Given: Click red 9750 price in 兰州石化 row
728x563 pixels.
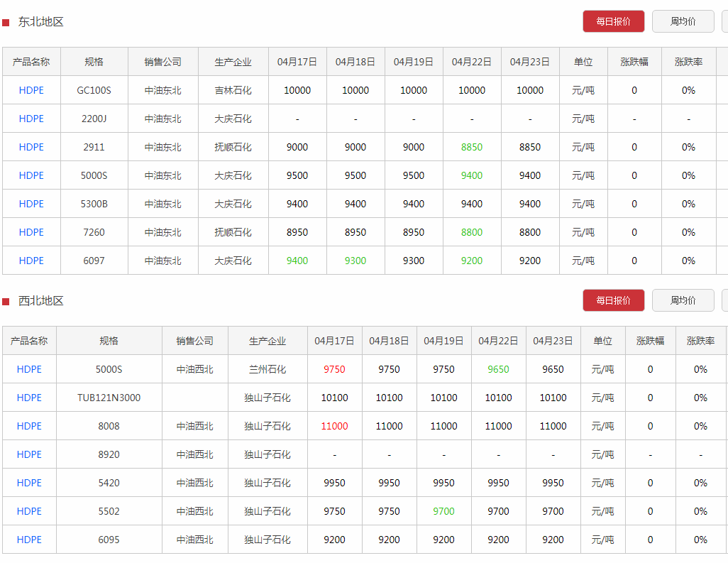Looking at the screenshot, I should (334, 369).
